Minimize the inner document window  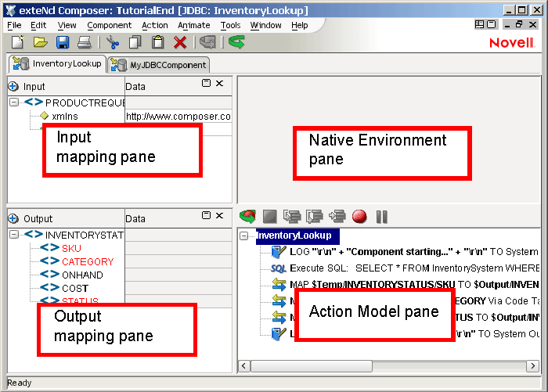507,24
